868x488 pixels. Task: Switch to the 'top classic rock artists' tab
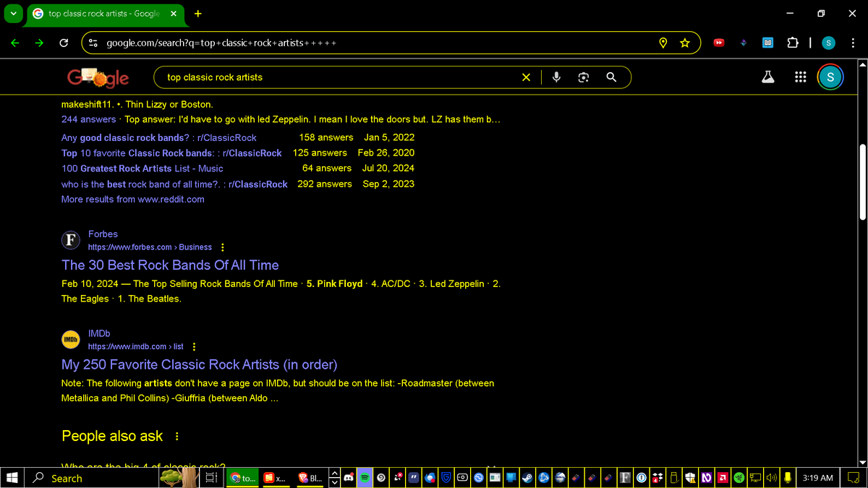pos(106,13)
